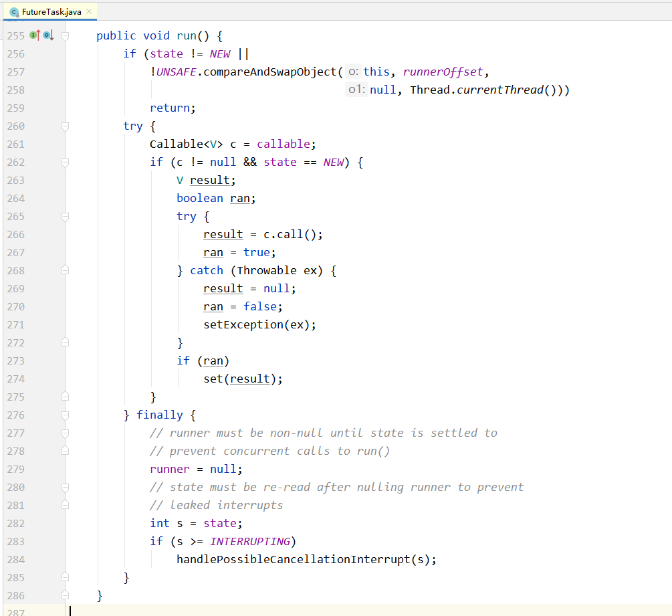This screenshot has width=672, height=616.
Task: Click the fold end marker at line 275
Action: [65, 397]
